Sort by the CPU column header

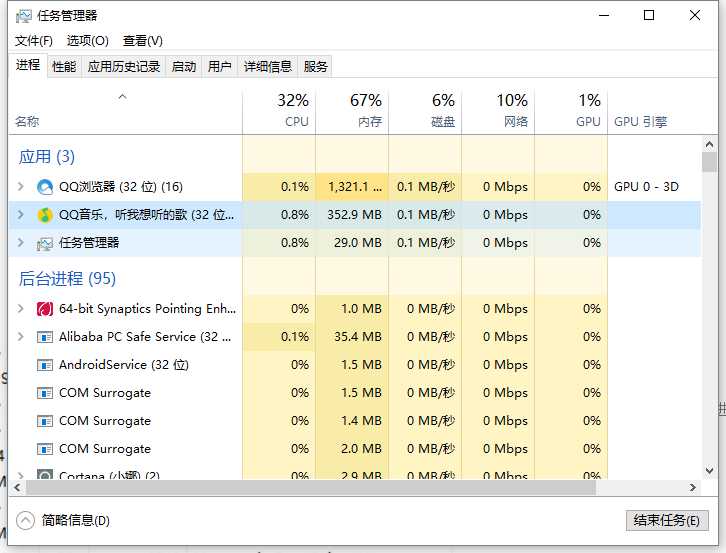tap(279, 111)
